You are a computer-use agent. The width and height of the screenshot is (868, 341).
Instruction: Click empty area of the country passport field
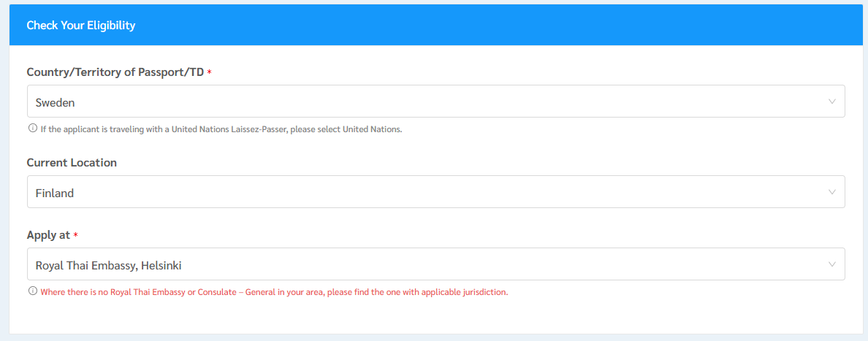438,101
